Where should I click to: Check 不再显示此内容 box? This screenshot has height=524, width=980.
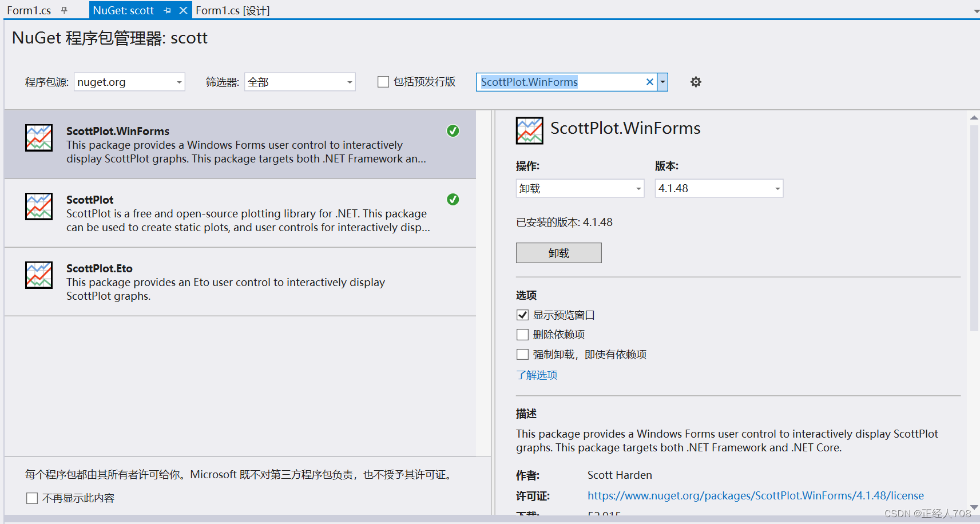[x=32, y=498]
